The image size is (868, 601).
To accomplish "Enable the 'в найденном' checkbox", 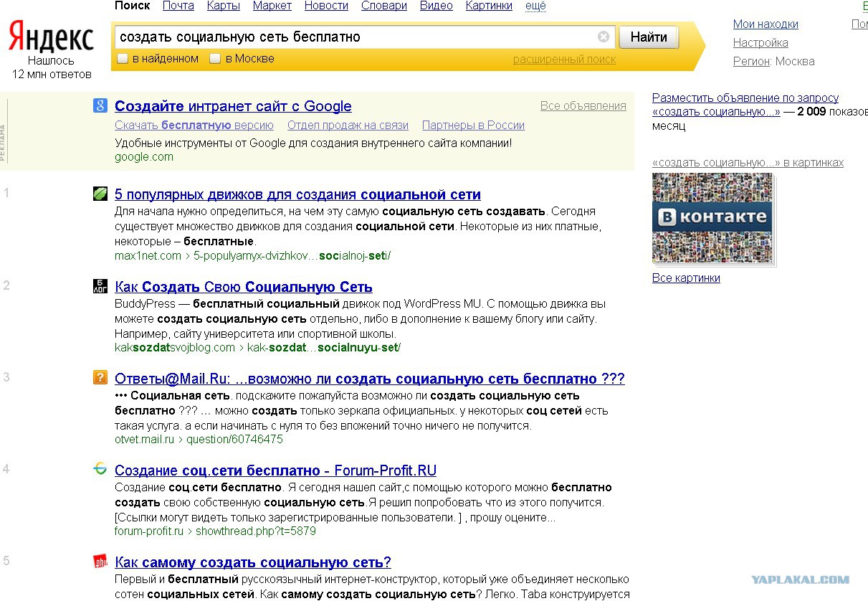I will (x=123, y=59).
